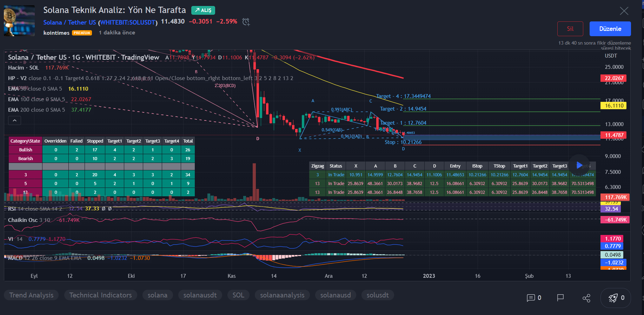Screen dimensions: 644x315
Task: Click the Target - 2 : 14.9454 label
Action: pyautogui.click(x=403, y=109)
